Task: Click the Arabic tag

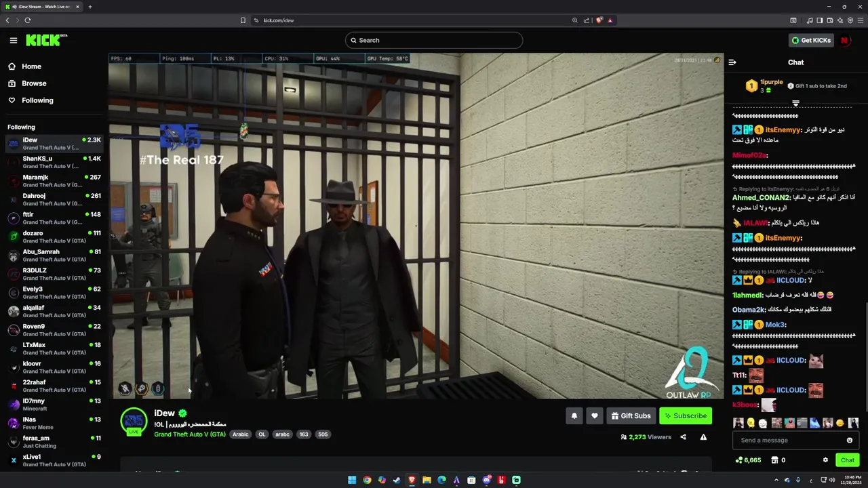Action: (x=241, y=434)
